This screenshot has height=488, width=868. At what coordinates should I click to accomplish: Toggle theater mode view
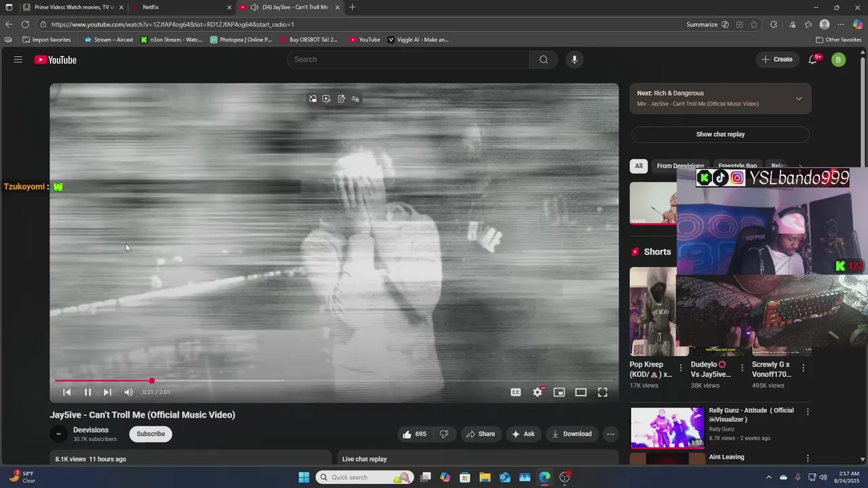click(581, 392)
